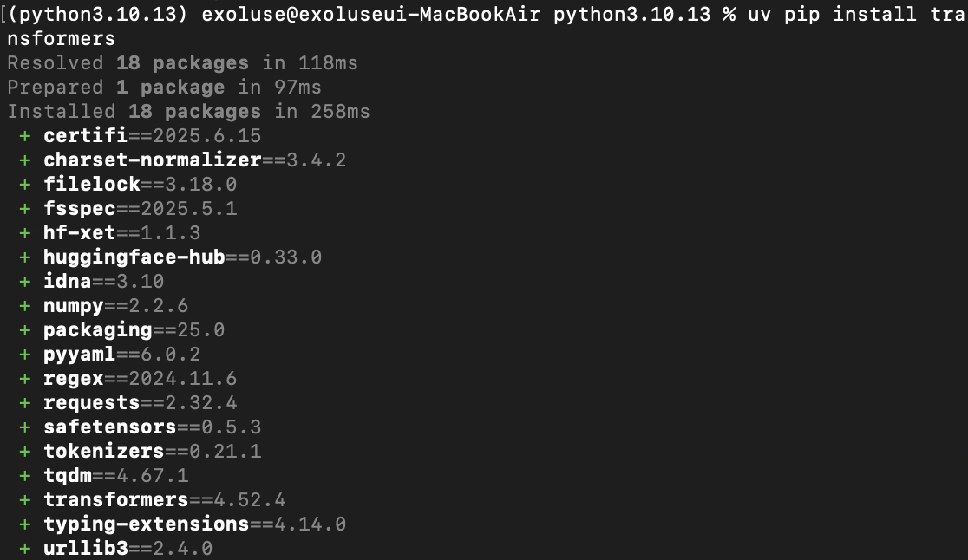
Task: Click the numpy version 2.2.6
Action: tap(158, 306)
